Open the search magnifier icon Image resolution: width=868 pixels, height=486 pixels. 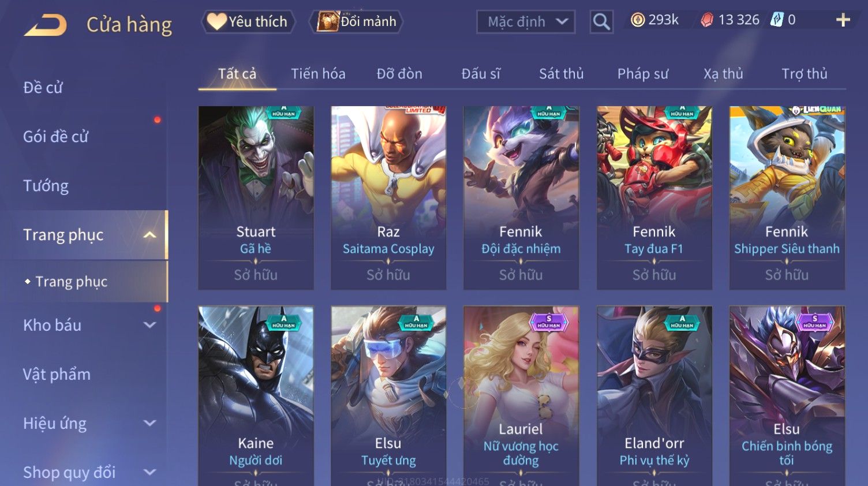coord(601,22)
